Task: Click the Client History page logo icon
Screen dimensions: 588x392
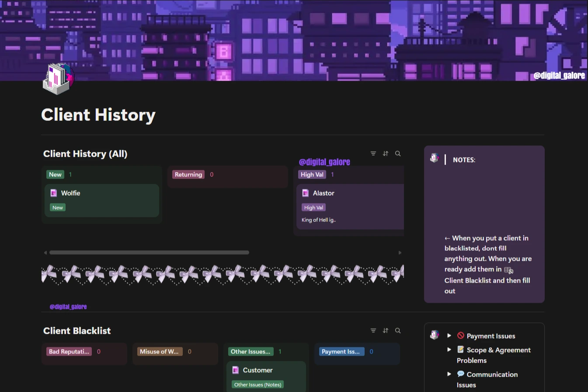Action: click(x=57, y=78)
